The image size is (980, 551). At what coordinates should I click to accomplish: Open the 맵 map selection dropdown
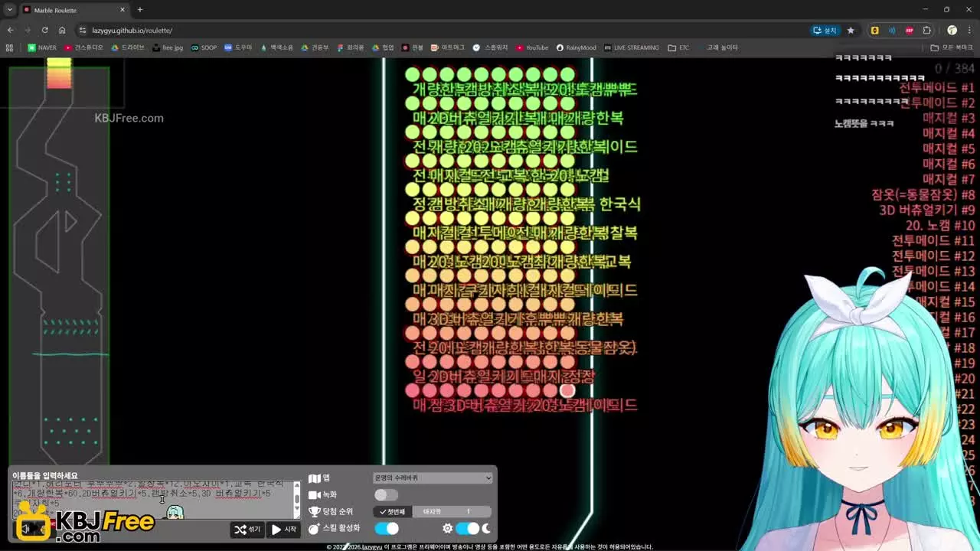[433, 478]
